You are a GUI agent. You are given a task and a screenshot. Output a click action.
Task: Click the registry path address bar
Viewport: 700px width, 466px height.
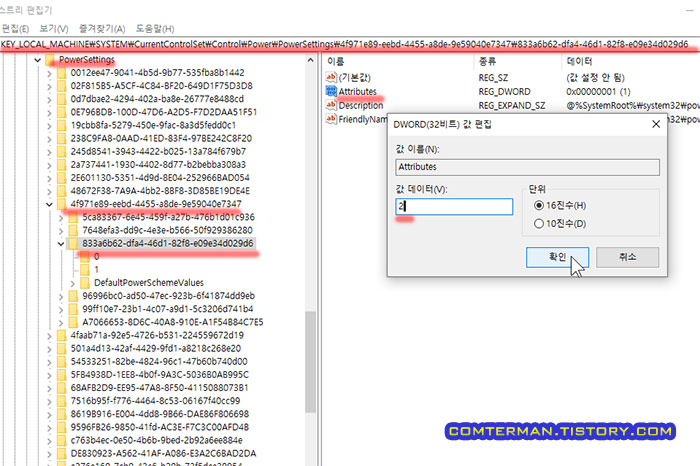[x=350, y=44]
